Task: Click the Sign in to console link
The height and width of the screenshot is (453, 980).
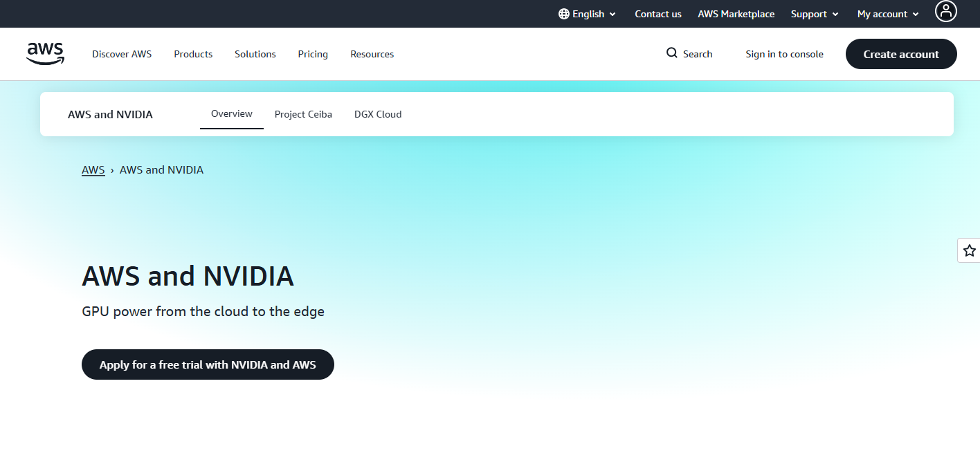Action: (x=784, y=54)
